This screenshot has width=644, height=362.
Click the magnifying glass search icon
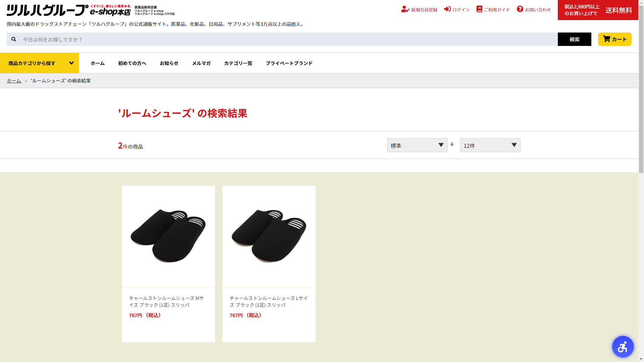point(14,39)
